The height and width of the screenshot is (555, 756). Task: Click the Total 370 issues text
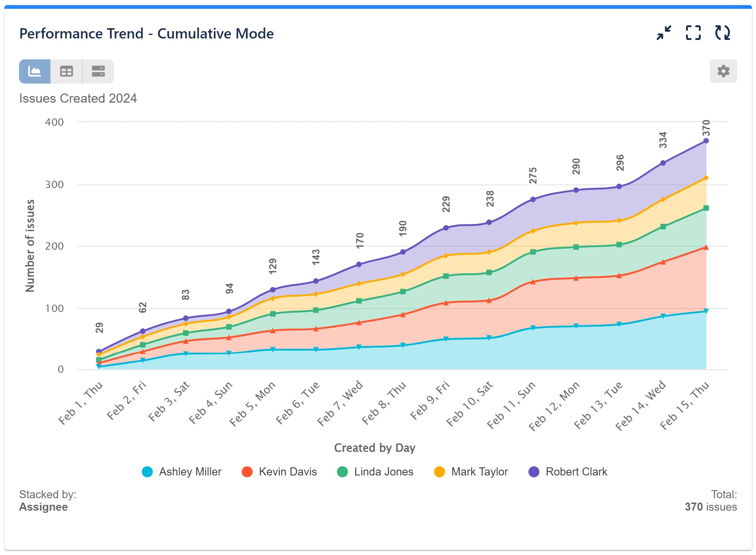711,507
